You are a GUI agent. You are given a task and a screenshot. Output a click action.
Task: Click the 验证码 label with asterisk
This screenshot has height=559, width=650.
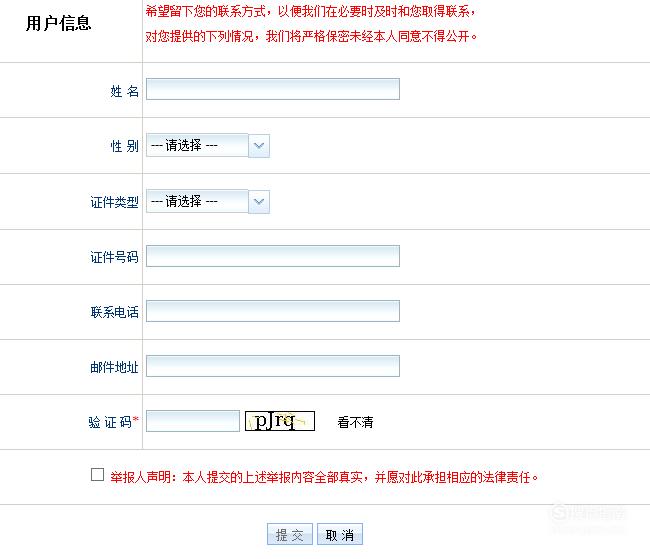(114, 422)
